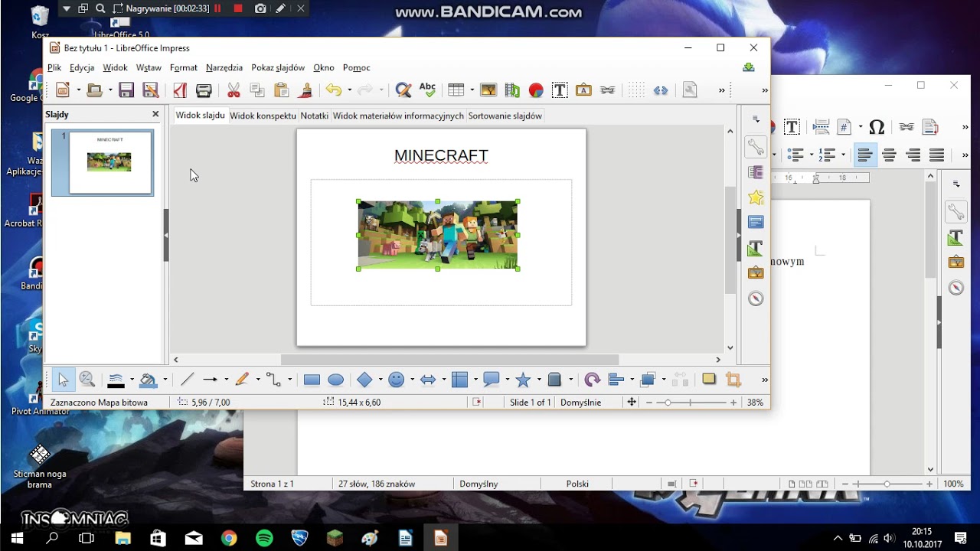Image resolution: width=980 pixels, height=551 pixels.
Task: Open Custom Animation star in sidebar
Action: coord(756,197)
